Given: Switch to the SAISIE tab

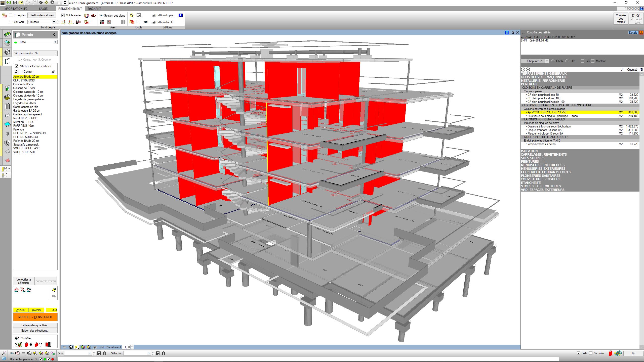Looking at the screenshot, I should [x=43, y=9].
